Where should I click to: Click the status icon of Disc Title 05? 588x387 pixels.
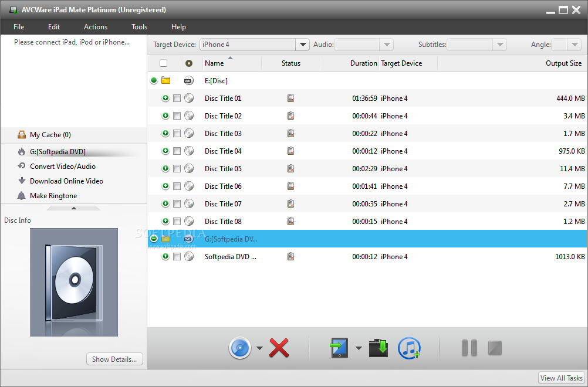[290, 169]
